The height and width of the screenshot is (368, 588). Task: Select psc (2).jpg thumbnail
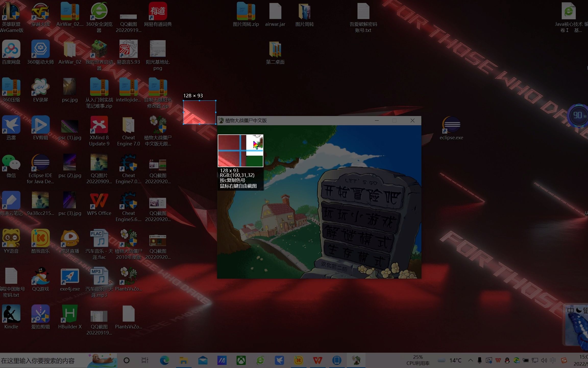tap(70, 166)
